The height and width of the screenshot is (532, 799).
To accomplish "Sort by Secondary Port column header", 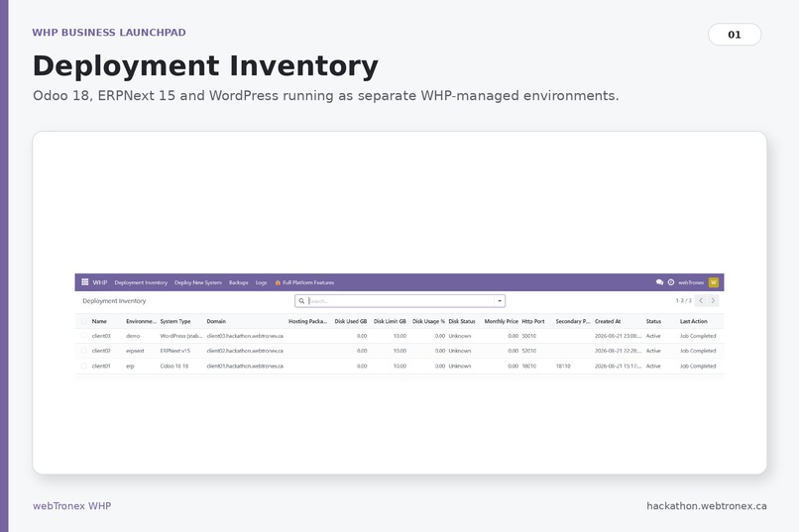I will point(573,321).
